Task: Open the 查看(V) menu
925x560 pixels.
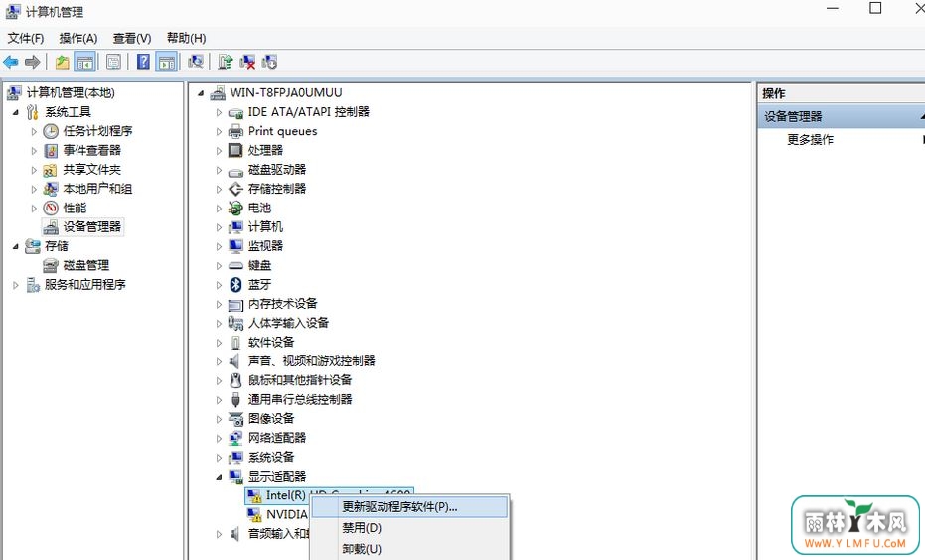Action: (x=131, y=39)
